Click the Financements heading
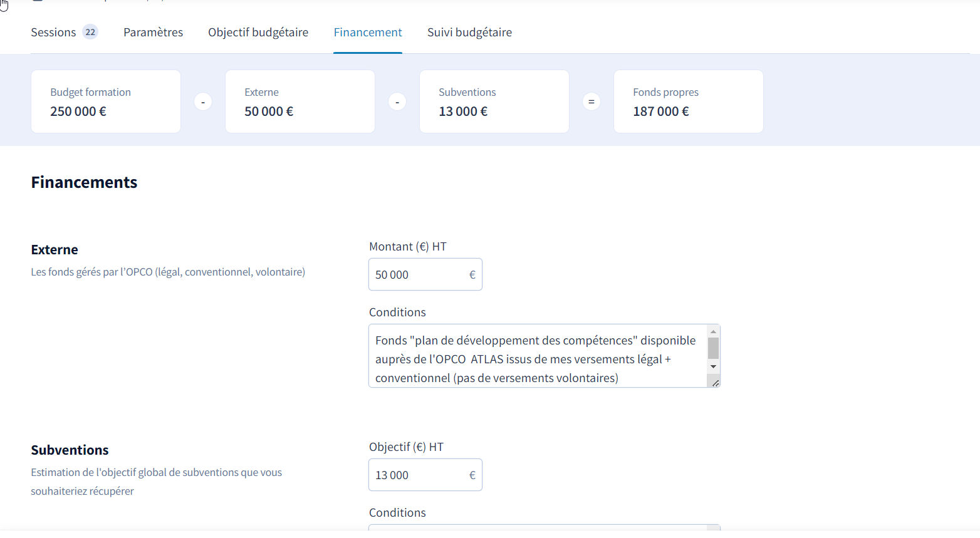Viewport: 980px width, 538px height. pos(84,182)
